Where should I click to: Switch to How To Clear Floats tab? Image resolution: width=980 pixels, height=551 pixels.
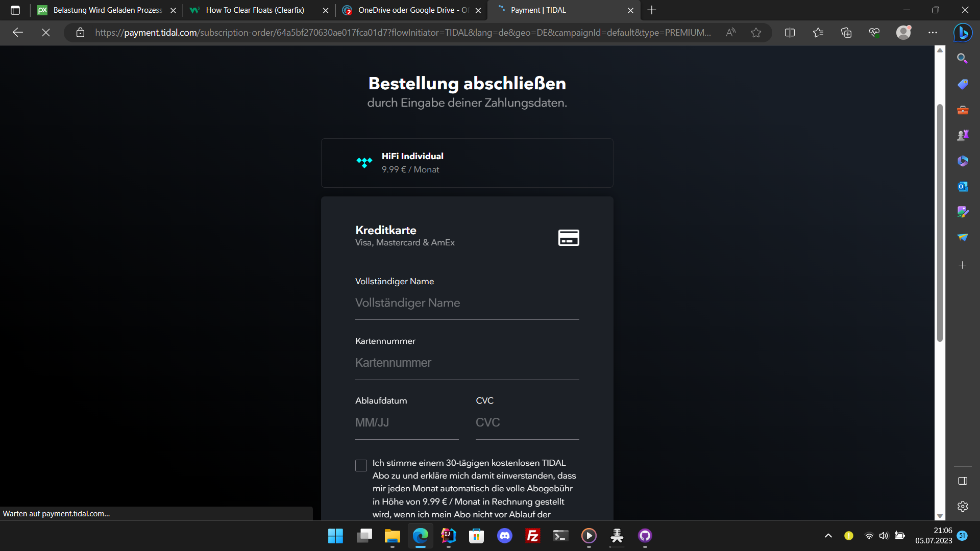click(255, 10)
